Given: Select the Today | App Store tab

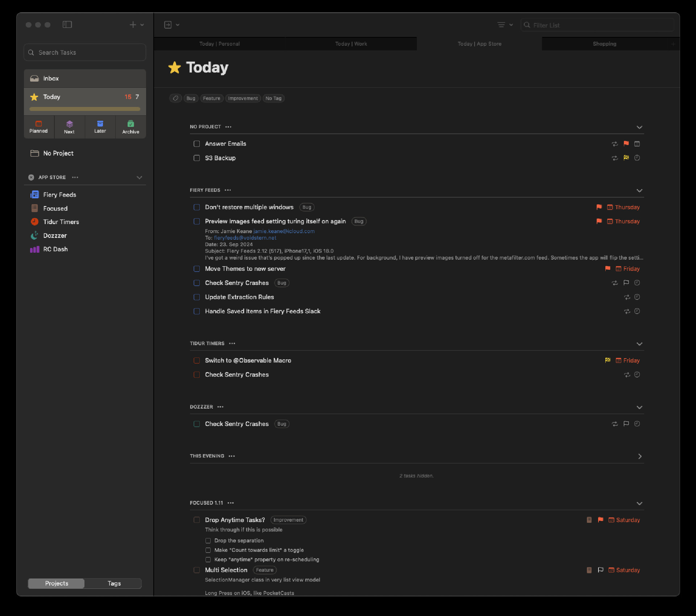Looking at the screenshot, I should [479, 44].
